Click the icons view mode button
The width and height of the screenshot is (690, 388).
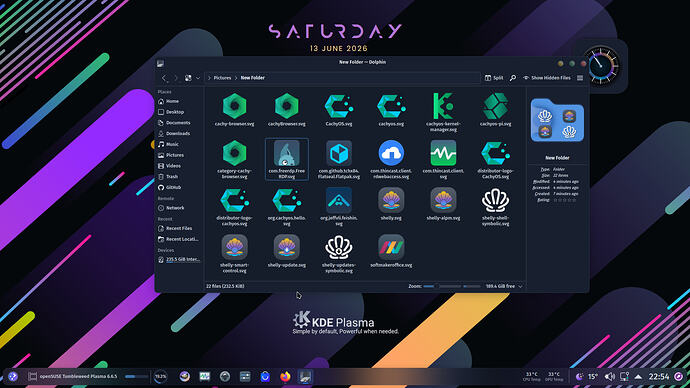click(x=188, y=78)
